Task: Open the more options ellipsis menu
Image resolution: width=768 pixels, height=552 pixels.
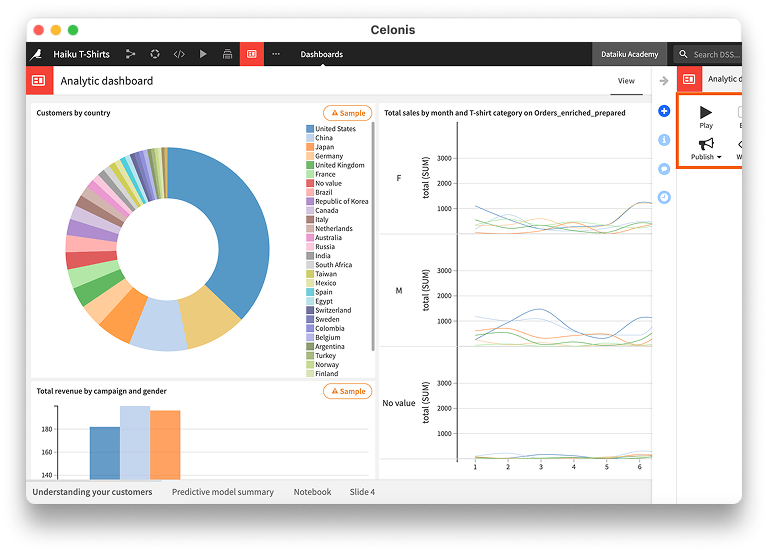Action: pyautogui.click(x=276, y=54)
